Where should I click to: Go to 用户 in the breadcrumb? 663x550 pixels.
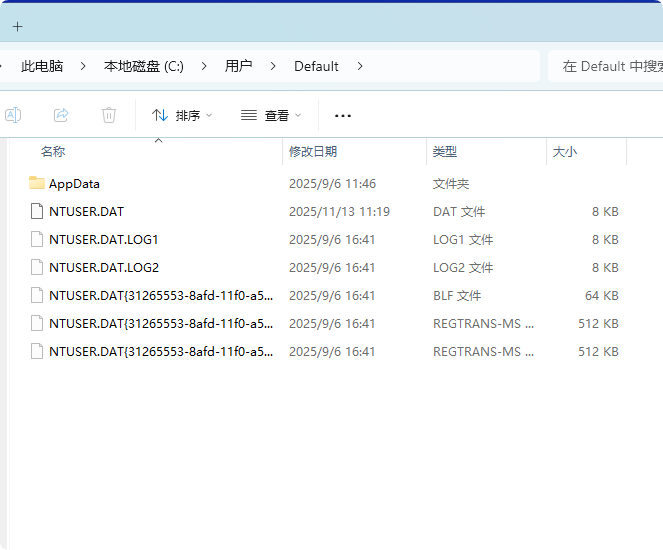pos(238,66)
